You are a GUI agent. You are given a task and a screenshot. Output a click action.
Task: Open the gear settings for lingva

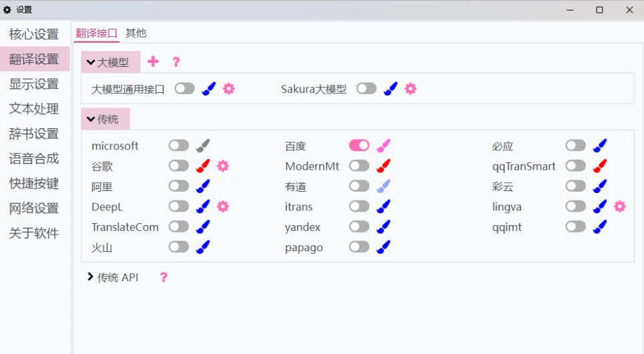[x=620, y=206]
